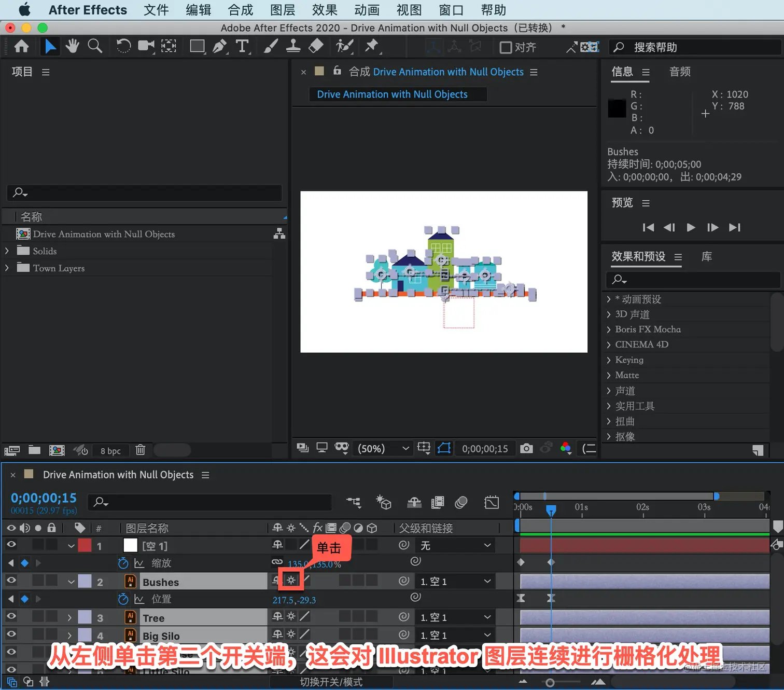
Task: Toggle continuous rasterize on Tree layer
Action: pyautogui.click(x=291, y=616)
